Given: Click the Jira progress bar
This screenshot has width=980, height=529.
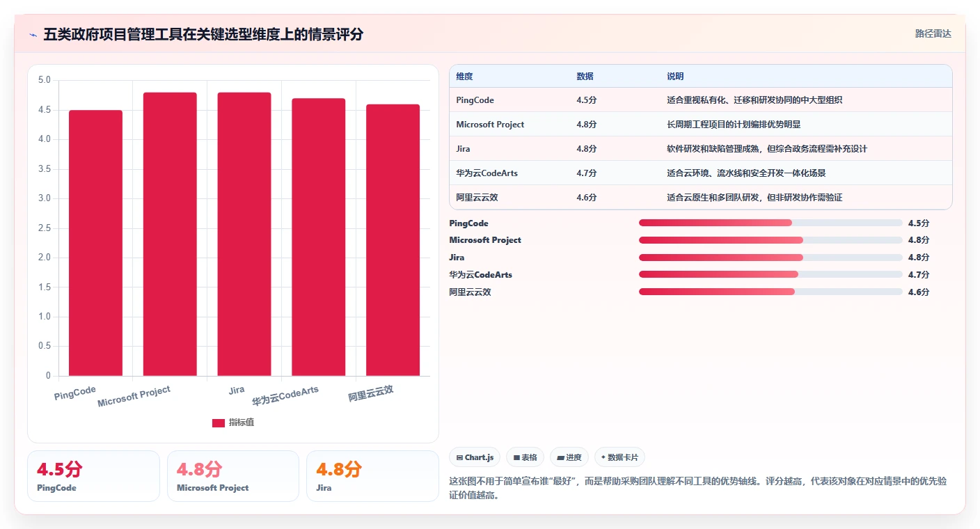Looking at the screenshot, I should [770, 258].
